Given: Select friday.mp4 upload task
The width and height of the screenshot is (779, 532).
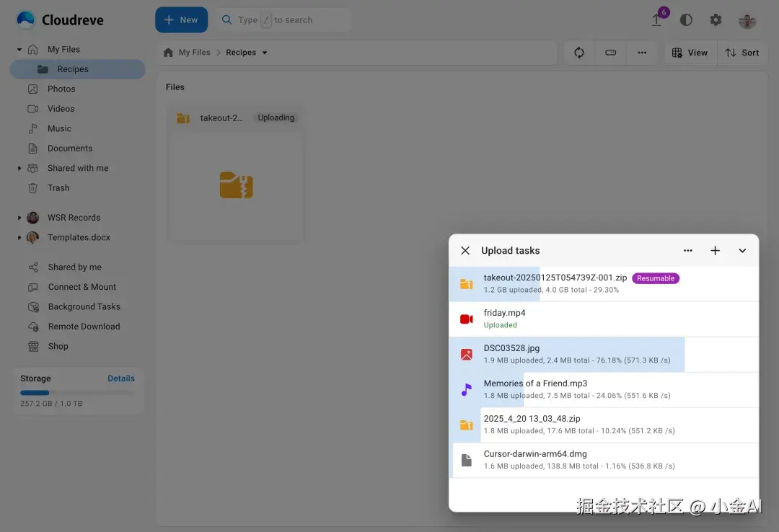Looking at the screenshot, I should coord(604,319).
